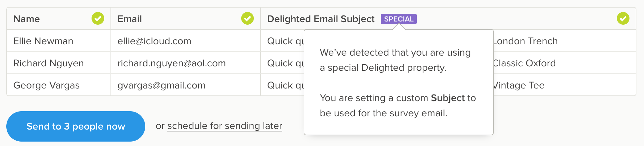644x146 pixels.
Task: Click the ellie@icloud.com email cell
Action: 154,41
